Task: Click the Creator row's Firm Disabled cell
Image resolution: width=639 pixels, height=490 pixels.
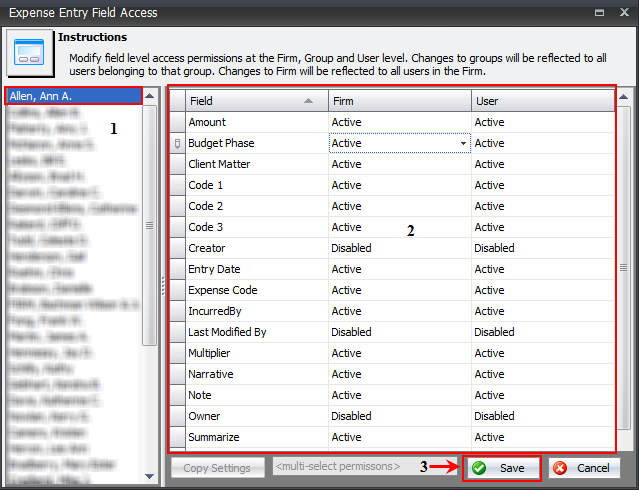Action: [399, 248]
